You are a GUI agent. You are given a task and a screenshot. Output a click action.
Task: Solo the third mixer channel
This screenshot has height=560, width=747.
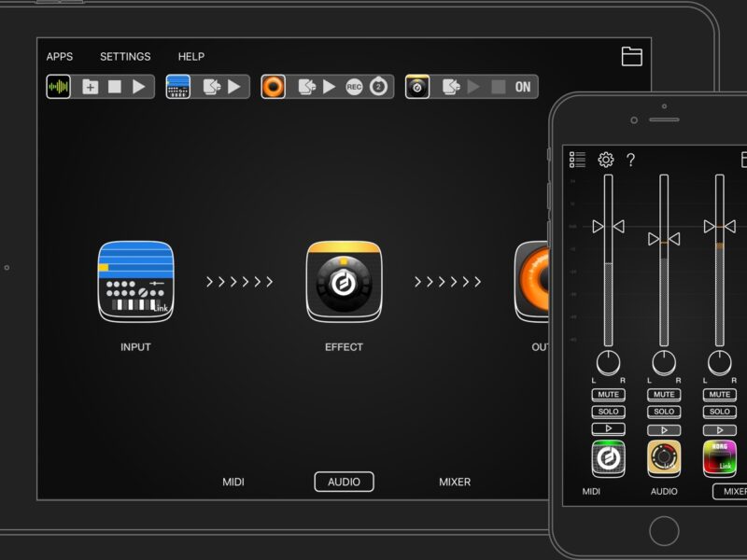720,412
